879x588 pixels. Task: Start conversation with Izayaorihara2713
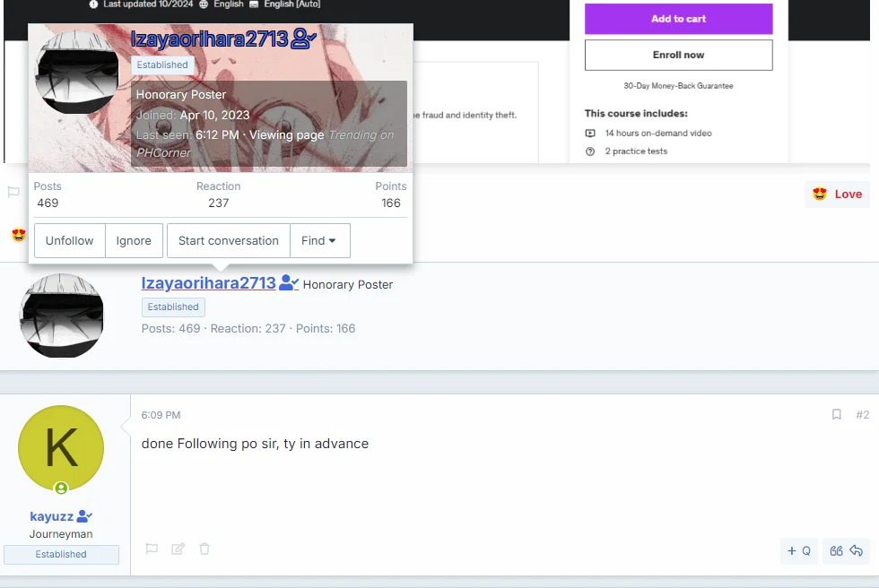point(228,241)
